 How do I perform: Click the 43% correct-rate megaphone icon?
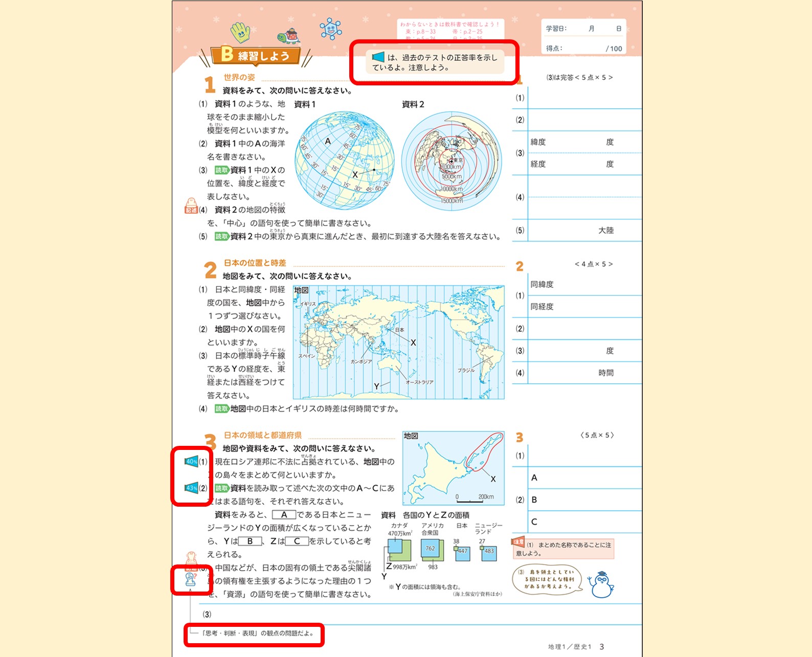(191, 488)
